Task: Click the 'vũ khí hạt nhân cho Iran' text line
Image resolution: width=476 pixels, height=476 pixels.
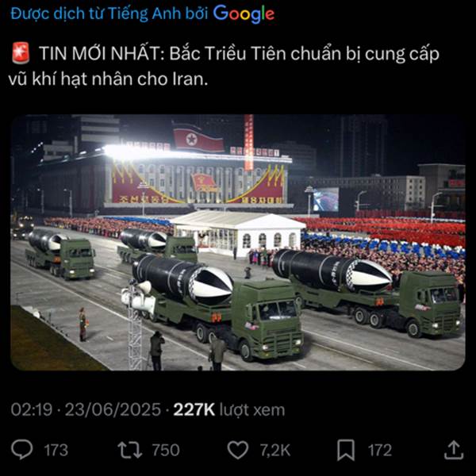Action: click(x=108, y=79)
